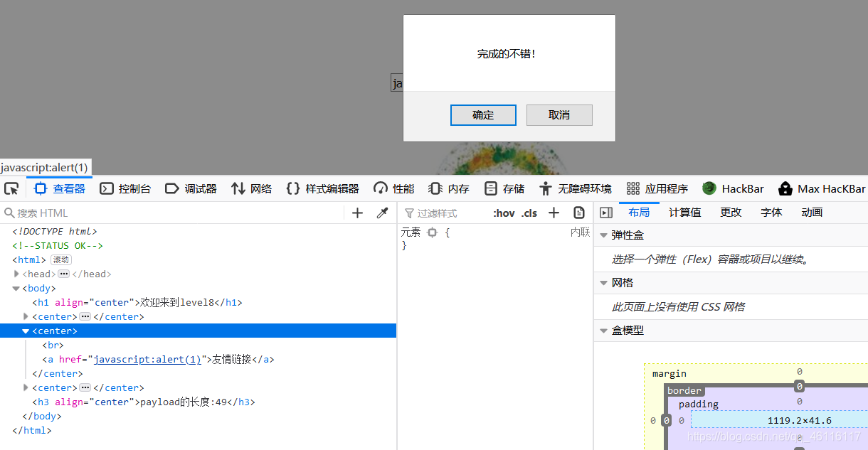868x450 pixels.
Task: Expand the first center element node
Action: click(26, 316)
